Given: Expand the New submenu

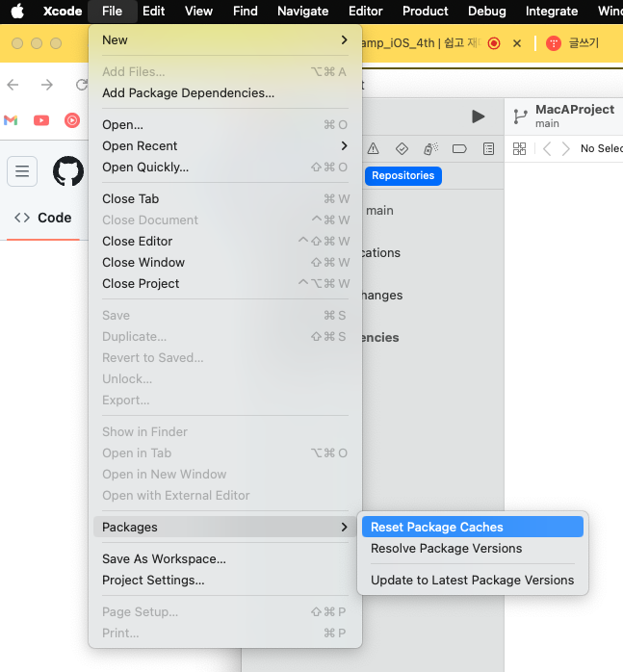Looking at the screenshot, I should (x=225, y=39).
